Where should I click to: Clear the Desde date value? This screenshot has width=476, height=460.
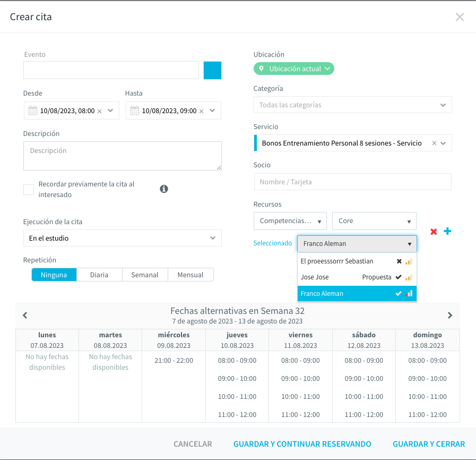pyautogui.click(x=100, y=111)
